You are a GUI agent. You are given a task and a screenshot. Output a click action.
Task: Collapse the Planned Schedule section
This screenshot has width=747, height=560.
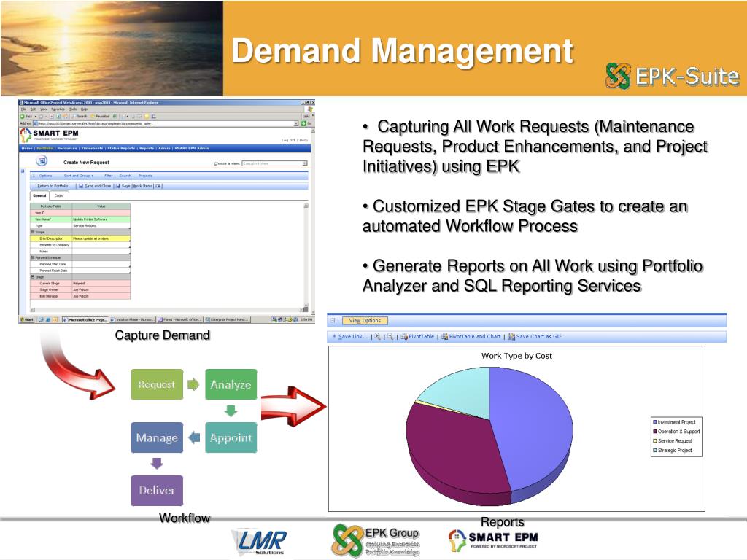pos(33,257)
